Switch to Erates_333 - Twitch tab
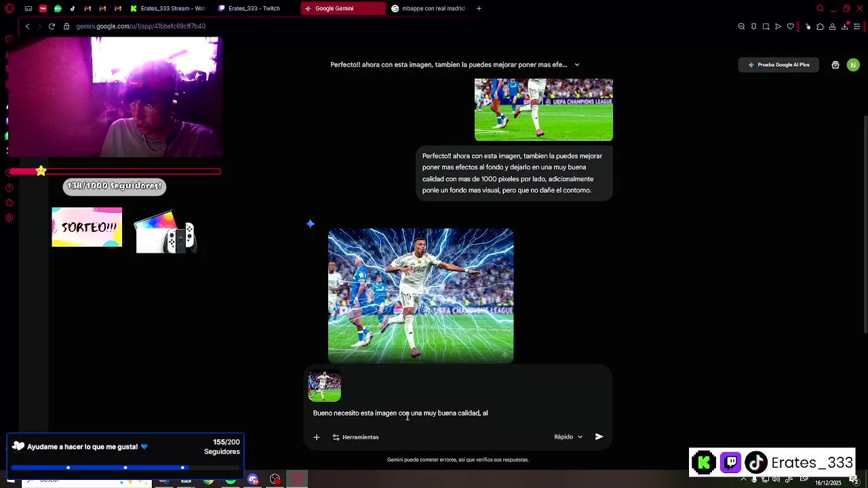The image size is (868, 488). [x=254, y=8]
